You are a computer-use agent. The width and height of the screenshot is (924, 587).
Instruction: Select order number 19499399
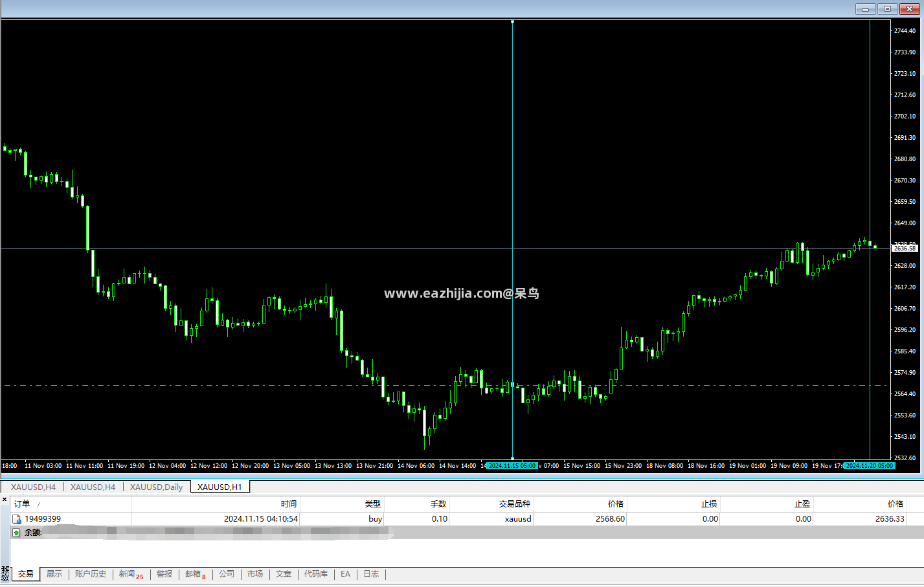[43, 519]
